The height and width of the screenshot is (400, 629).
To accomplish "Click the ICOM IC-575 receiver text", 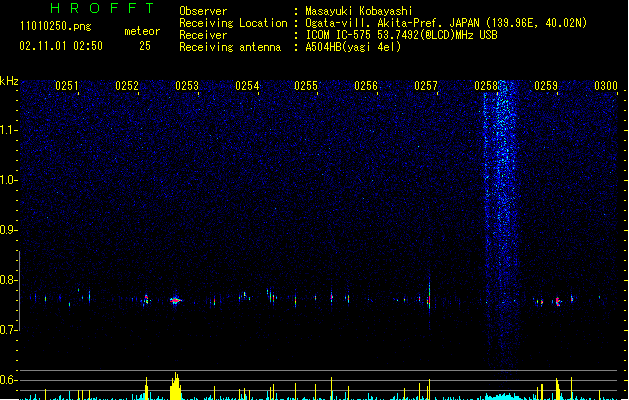I will [401, 35].
